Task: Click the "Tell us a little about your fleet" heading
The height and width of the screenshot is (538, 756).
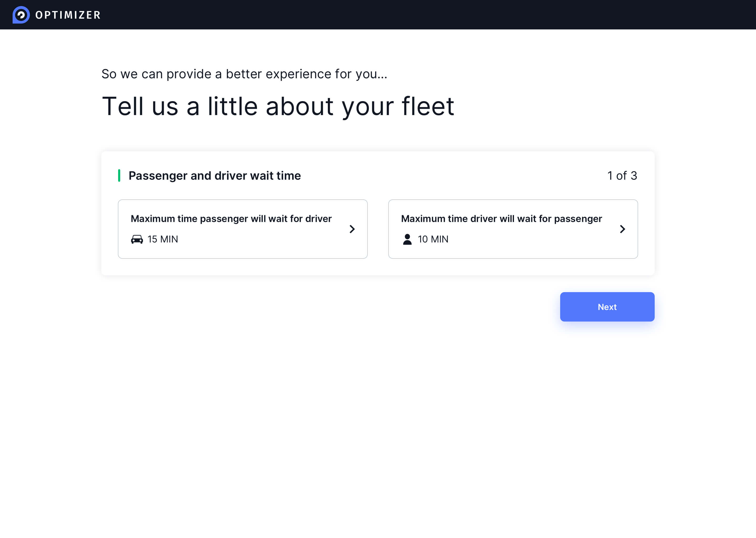Action: (x=278, y=106)
